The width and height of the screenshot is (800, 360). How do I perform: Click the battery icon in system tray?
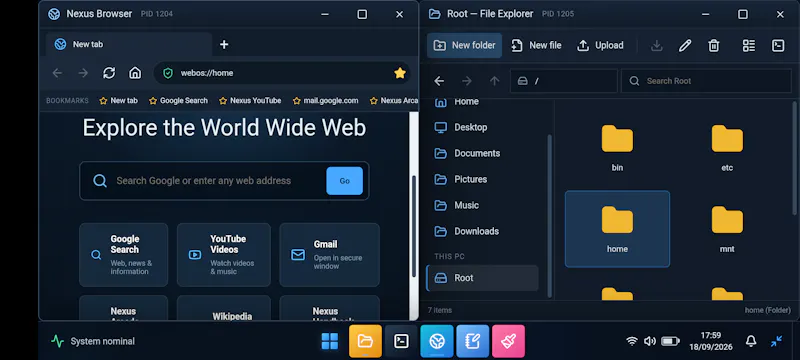[x=670, y=341]
